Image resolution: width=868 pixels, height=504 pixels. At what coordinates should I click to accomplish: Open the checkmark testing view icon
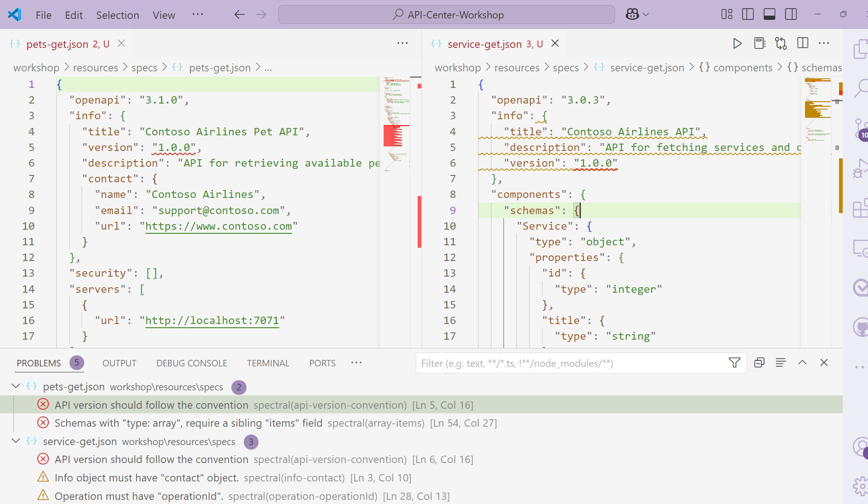860,288
